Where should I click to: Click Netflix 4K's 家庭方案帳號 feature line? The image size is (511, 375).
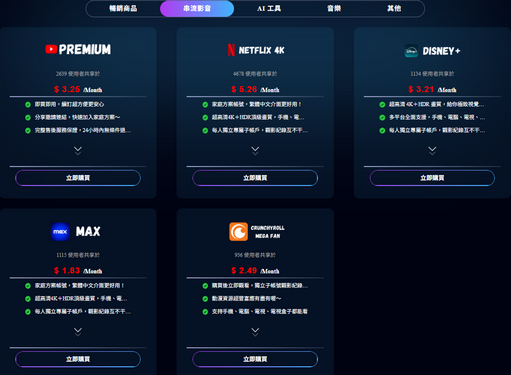pos(257,104)
